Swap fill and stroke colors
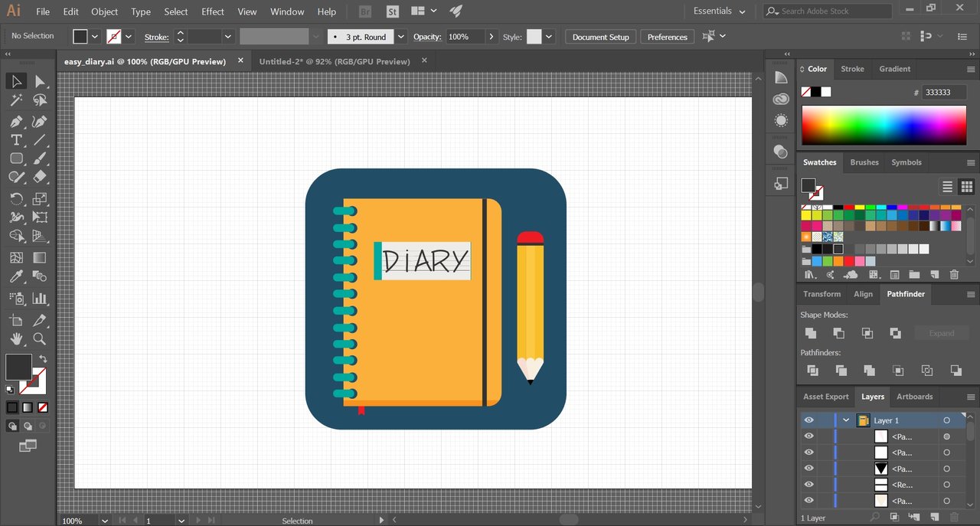The width and height of the screenshot is (980, 526). 43,359
